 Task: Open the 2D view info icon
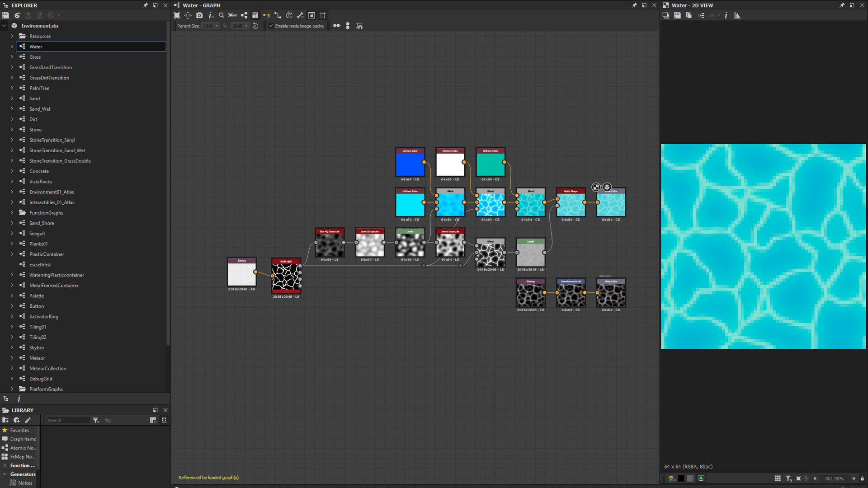point(726,15)
